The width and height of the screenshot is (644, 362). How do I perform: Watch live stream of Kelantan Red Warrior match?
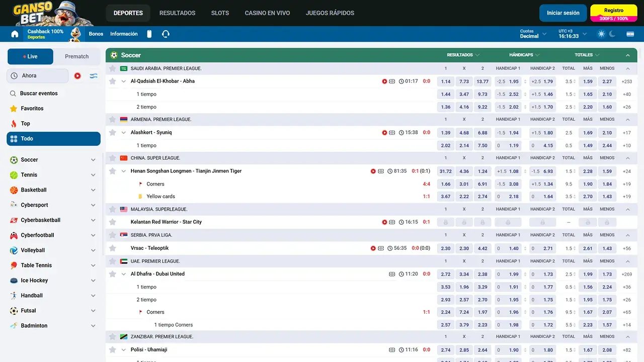pos(384,222)
